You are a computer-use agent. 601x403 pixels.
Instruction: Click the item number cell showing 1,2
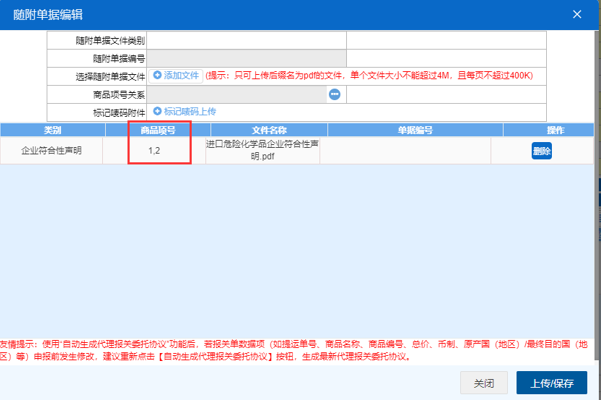coord(155,151)
